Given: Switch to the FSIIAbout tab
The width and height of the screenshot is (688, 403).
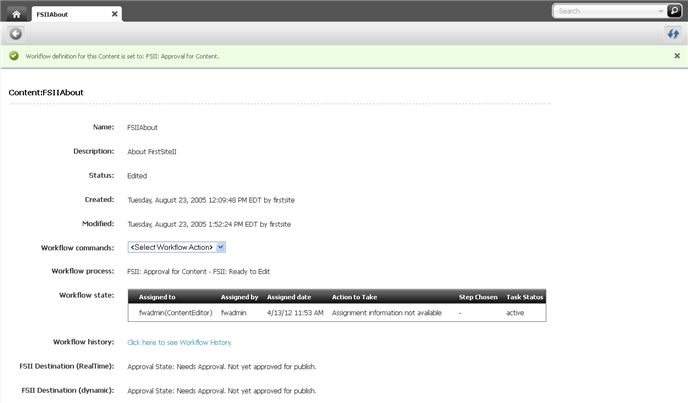Looking at the screenshot, I should coord(77,14).
